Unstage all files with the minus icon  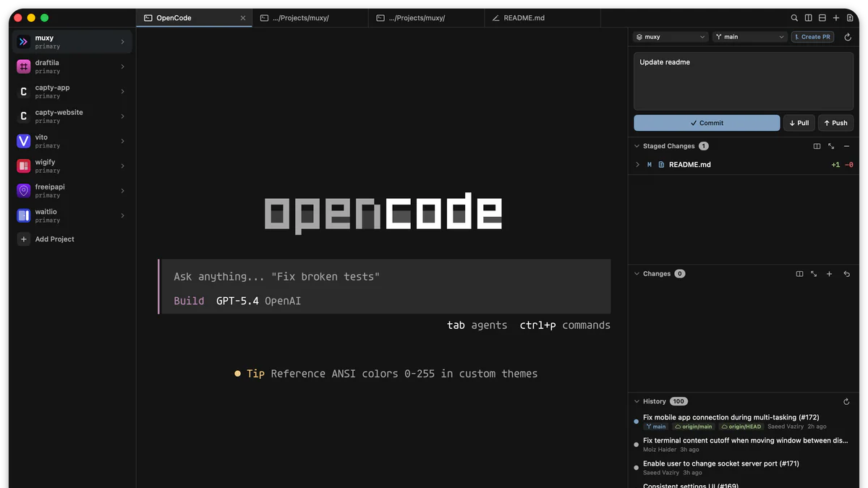[846, 146]
